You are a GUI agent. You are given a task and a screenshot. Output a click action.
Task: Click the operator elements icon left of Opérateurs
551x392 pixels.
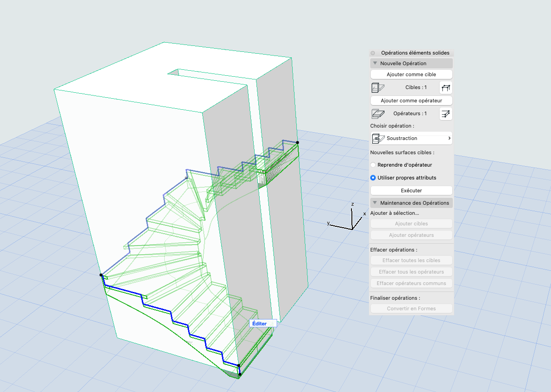(x=378, y=113)
